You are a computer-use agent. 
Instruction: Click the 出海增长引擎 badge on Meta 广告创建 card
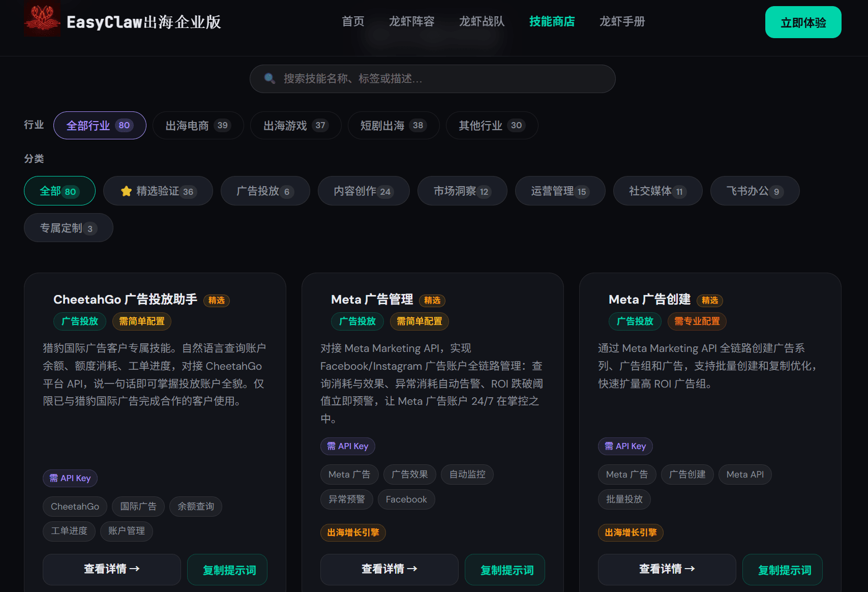point(631,533)
